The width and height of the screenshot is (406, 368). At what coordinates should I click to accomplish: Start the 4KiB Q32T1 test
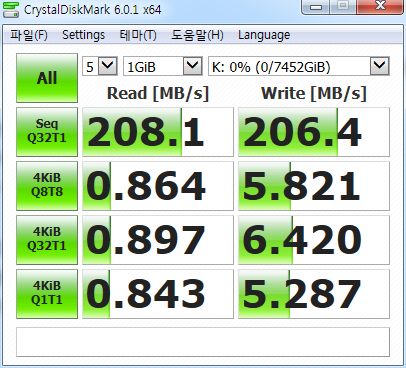(47, 240)
